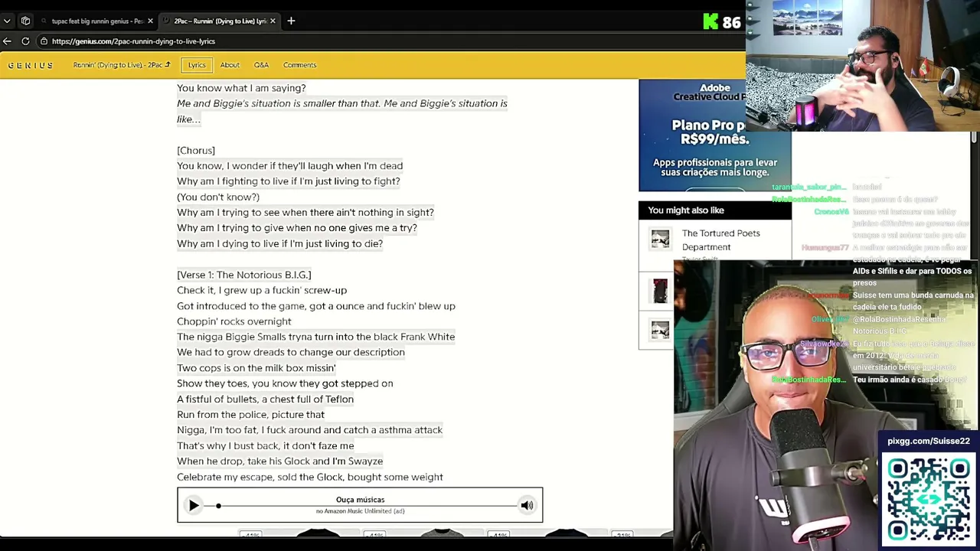Reload the Genius lyrics page
Image resolution: width=980 pixels, height=551 pixels.
point(25,41)
